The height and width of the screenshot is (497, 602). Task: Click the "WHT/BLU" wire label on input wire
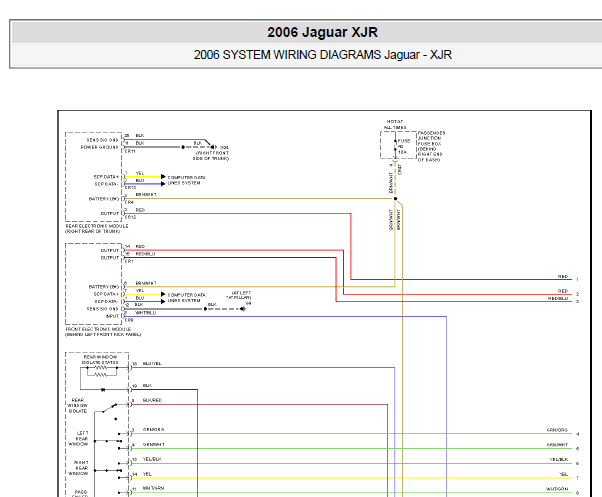[146, 313]
